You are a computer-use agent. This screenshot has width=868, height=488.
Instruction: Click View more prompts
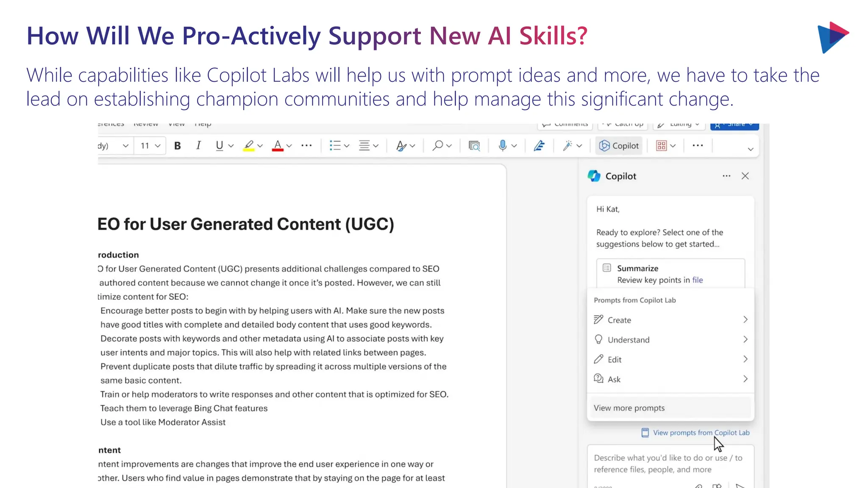click(670, 408)
